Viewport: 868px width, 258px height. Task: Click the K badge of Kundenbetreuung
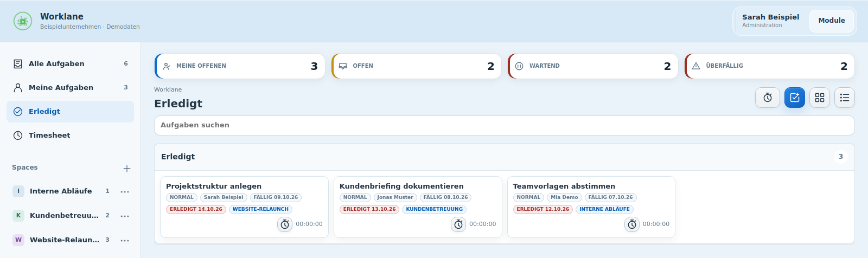(18, 216)
